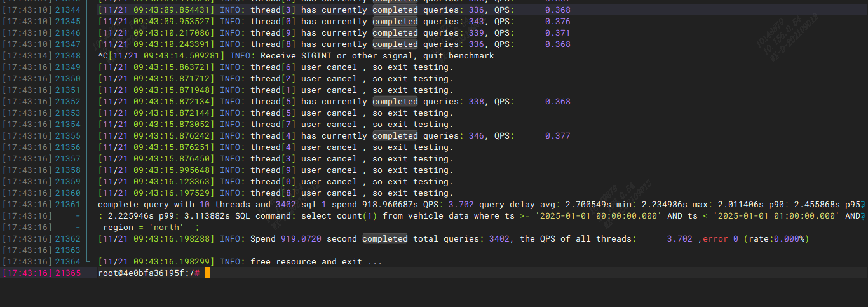Image resolution: width=868 pixels, height=307 pixels.
Task: Click the wrap indicator after p95
Action: (x=863, y=205)
